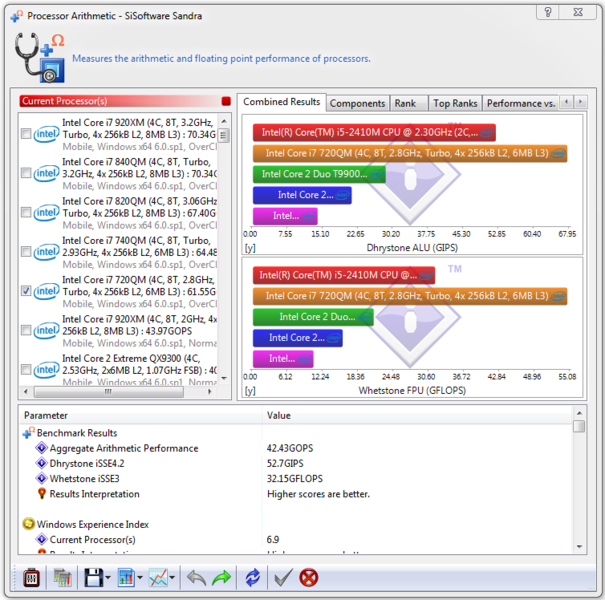The width and height of the screenshot is (605, 600).
Task: Click the line graph chart icon
Action: [158, 578]
